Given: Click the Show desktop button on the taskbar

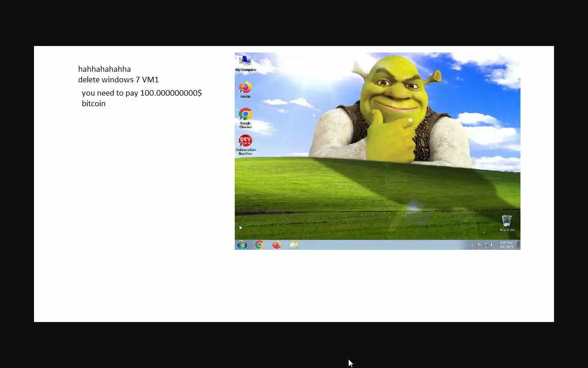Looking at the screenshot, I should click(518, 245).
